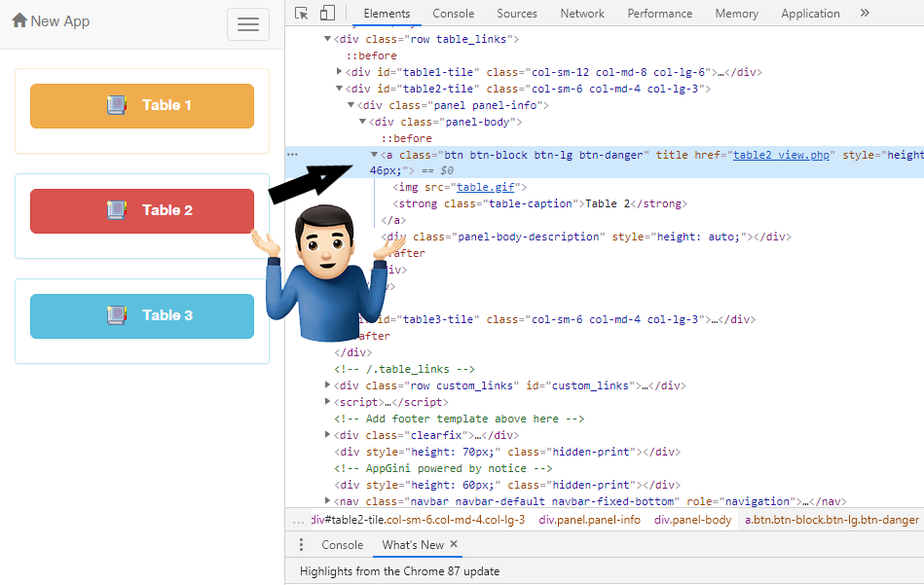924x585 pixels.
Task: Open the Table 1 button
Action: click(x=142, y=106)
